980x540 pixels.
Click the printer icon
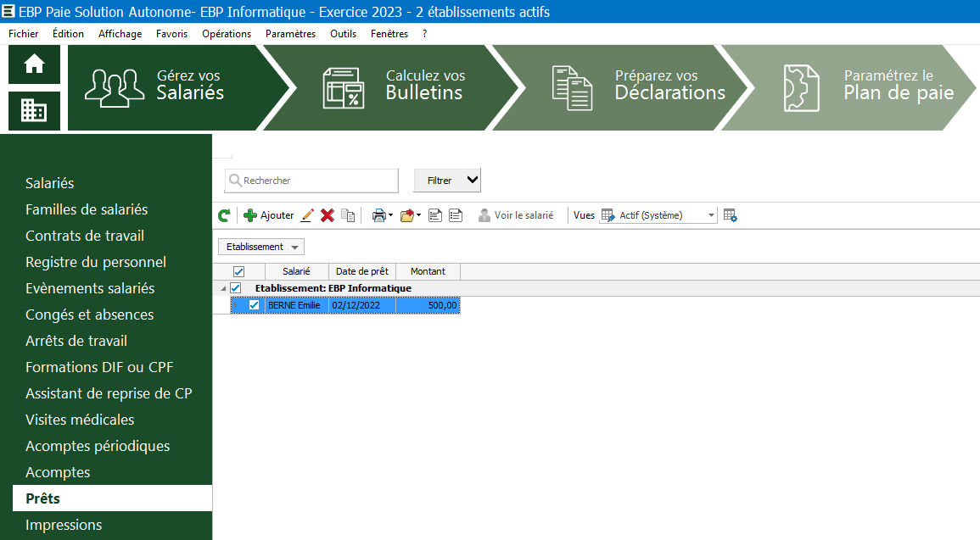(x=378, y=215)
